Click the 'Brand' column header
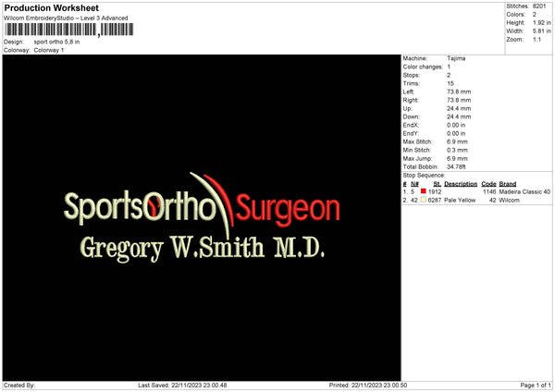 (x=508, y=184)
